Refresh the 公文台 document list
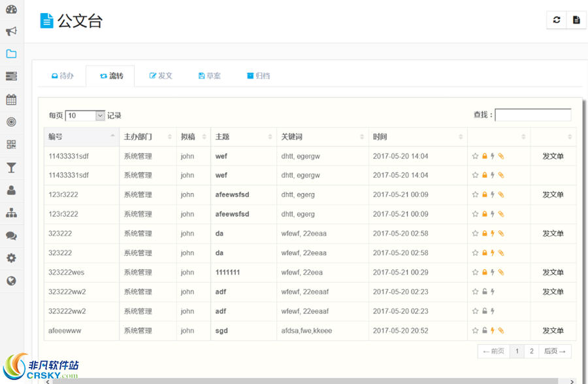This screenshot has height=384, width=588. (556, 20)
